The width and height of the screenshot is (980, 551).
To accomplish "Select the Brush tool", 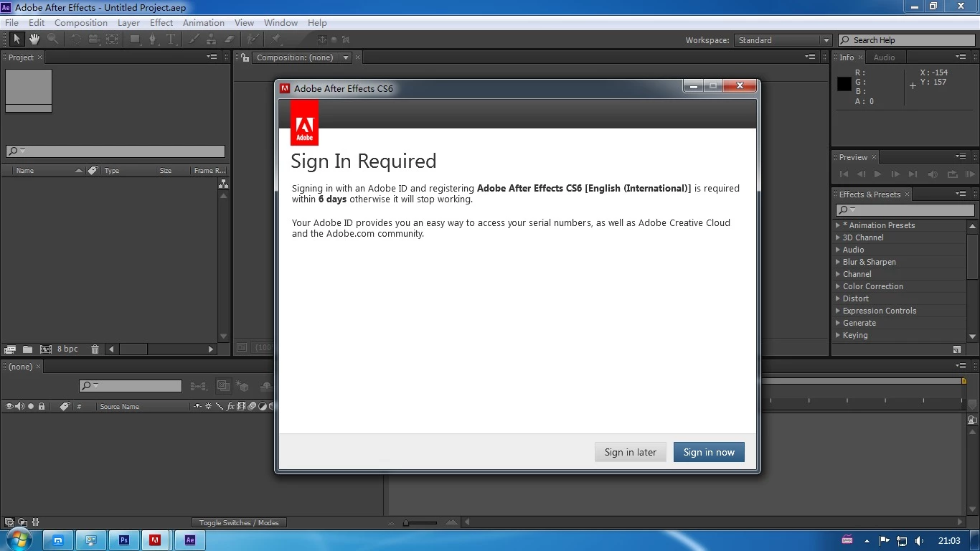I will tap(194, 39).
